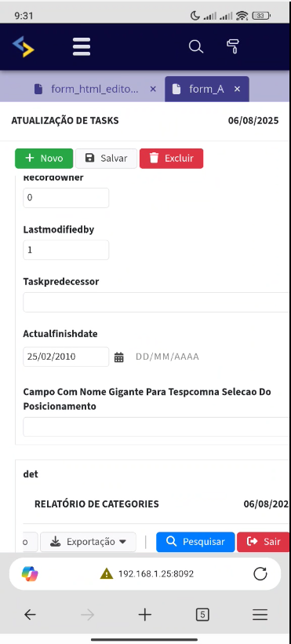The width and height of the screenshot is (291, 644).
Task: Focus the Taskpredecessor input field
Action: (x=156, y=302)
